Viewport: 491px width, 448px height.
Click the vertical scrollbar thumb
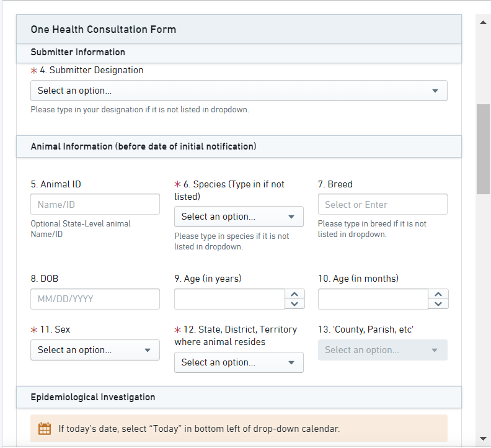(483, 149)
